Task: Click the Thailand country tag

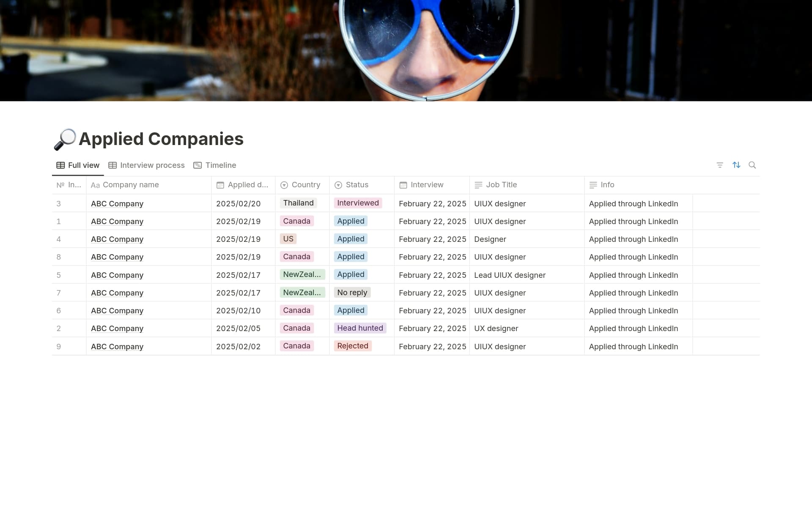Action: pyautogui.click(x=298, y=203)
